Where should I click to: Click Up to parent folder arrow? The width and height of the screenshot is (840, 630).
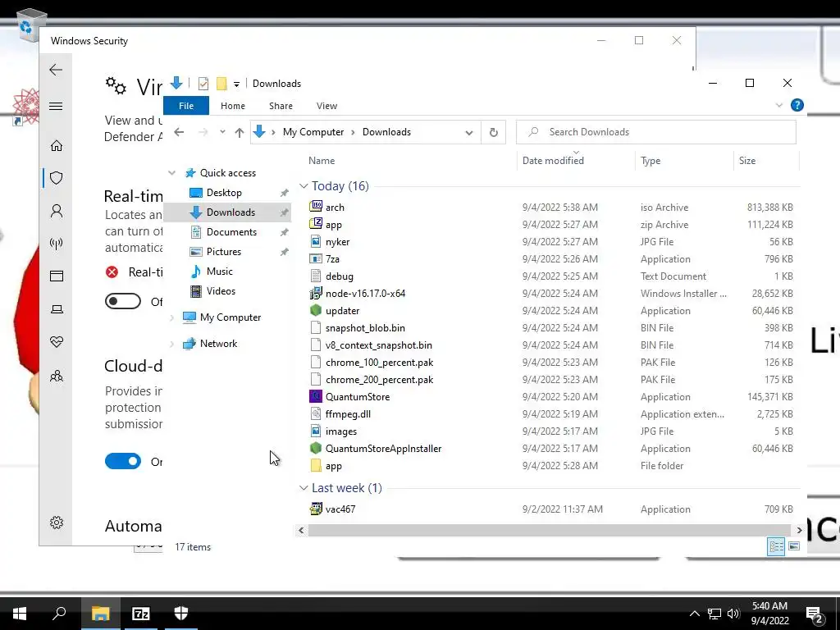point(239,132)
